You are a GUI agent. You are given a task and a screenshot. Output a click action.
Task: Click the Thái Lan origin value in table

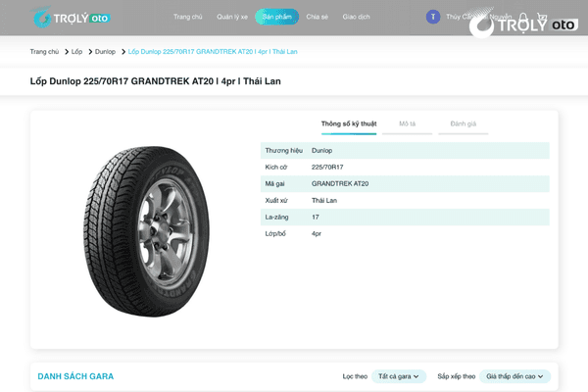point(324,200)
